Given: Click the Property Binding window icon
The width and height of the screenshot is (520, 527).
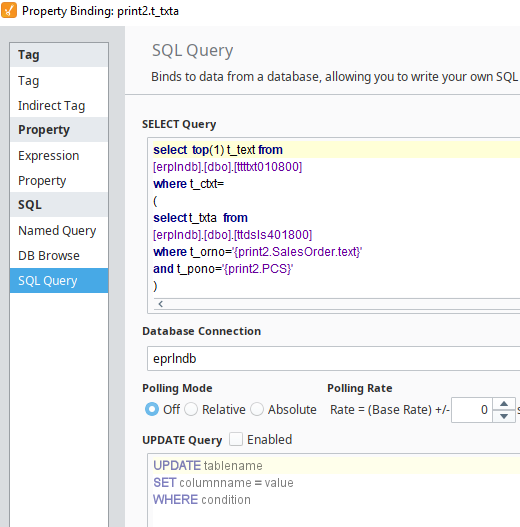Looking at the screenshot, I should [x=9, y=10].
